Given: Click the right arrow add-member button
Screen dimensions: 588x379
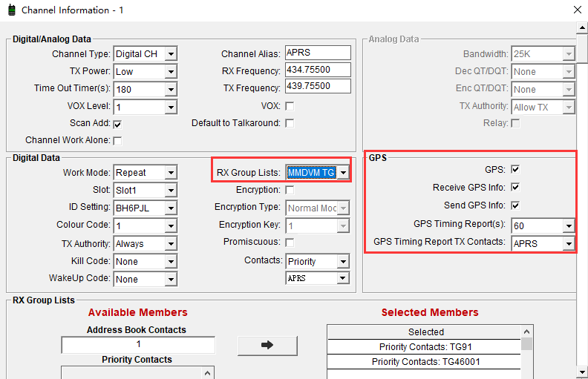Looking at the screenshot, I should click(267, 346).
